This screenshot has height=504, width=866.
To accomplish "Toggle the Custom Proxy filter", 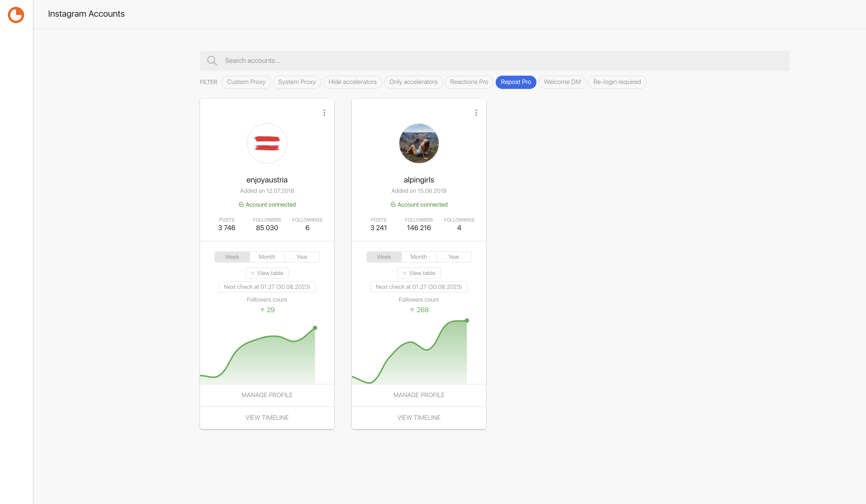I will 246,82.
